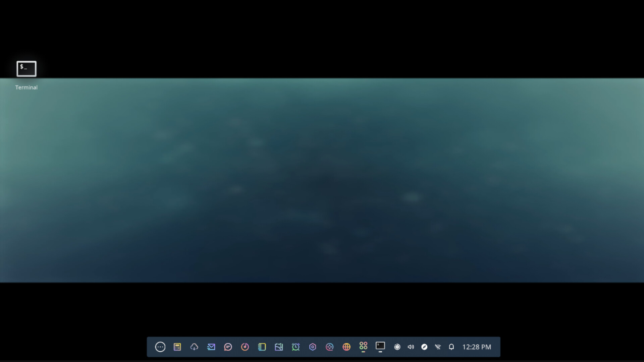Viewport: 644px width, 362px height.
Task: Open the Music player
Action: click(245, 347)
